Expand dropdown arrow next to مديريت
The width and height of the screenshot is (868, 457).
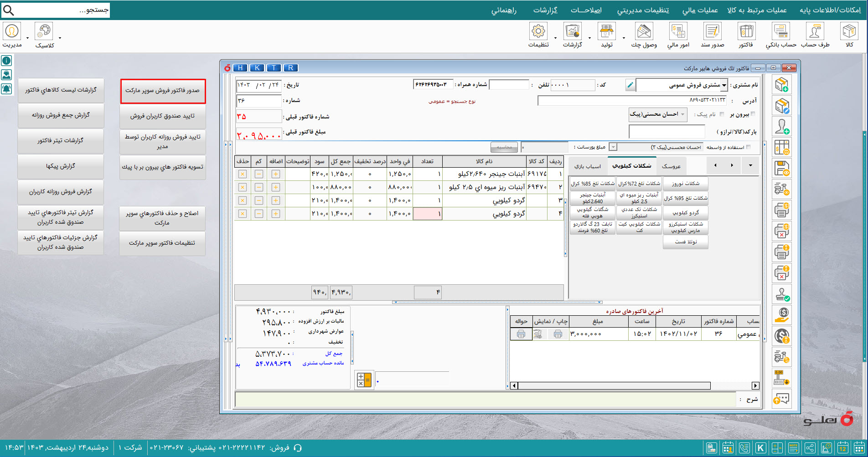pos(27,38)
